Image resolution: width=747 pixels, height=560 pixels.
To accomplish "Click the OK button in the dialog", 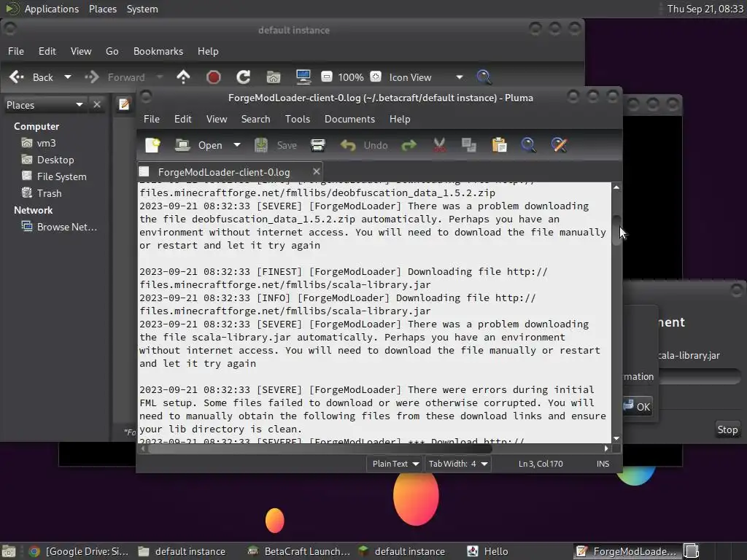I will [x=638, y=407].
